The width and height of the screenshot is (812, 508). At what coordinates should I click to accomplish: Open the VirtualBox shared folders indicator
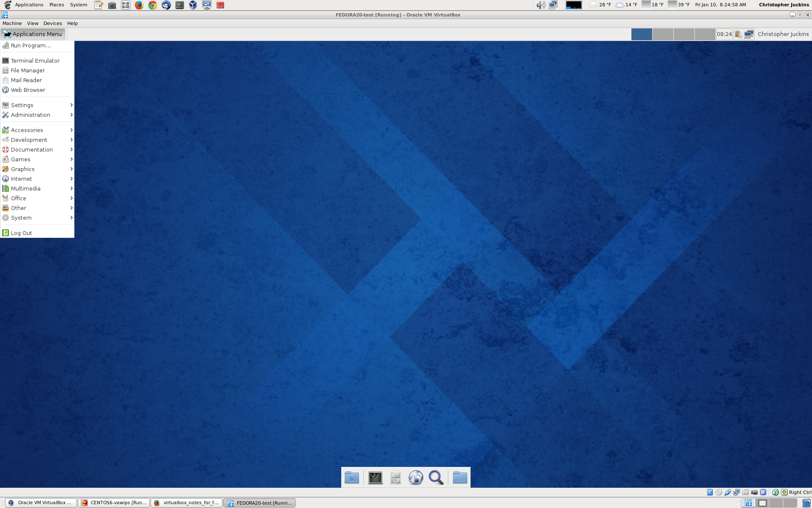(x=746, y=492)
